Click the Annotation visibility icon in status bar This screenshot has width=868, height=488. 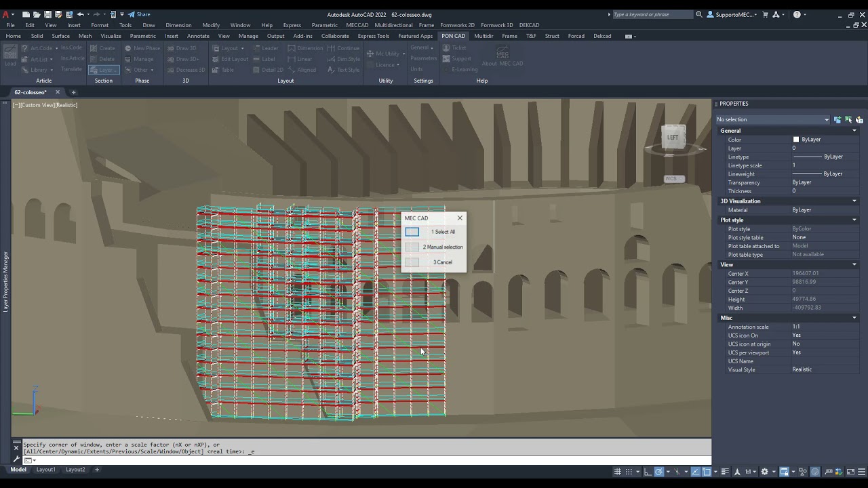click(737, 472)
